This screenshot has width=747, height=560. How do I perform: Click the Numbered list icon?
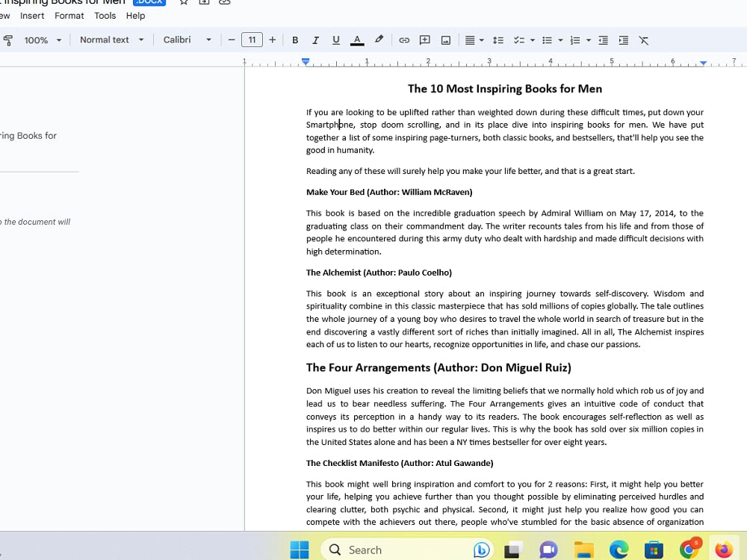575,40
